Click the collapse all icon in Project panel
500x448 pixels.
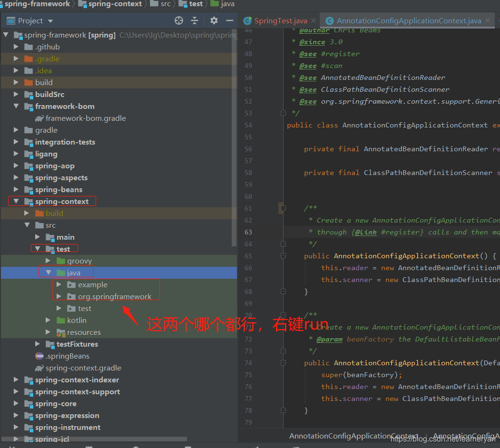(195, 21)
